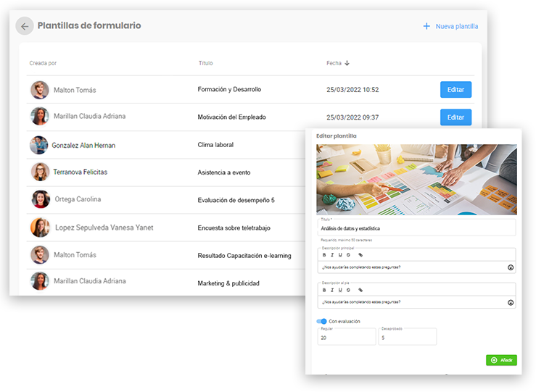Screen dimensions: 536x392
Task: Open emoji picker in Descripción principal
Action: pos(511,267)
